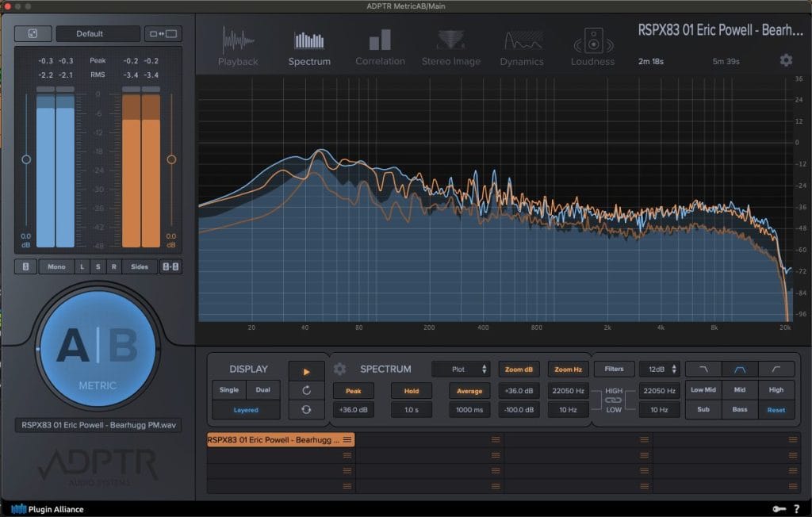
Task: Toggle the Peak spectrum display
Action: point(353,391)
